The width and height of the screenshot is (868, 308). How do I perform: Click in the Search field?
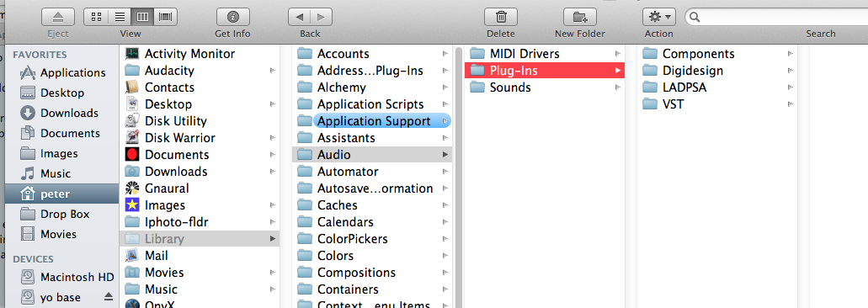click(776, 17)
